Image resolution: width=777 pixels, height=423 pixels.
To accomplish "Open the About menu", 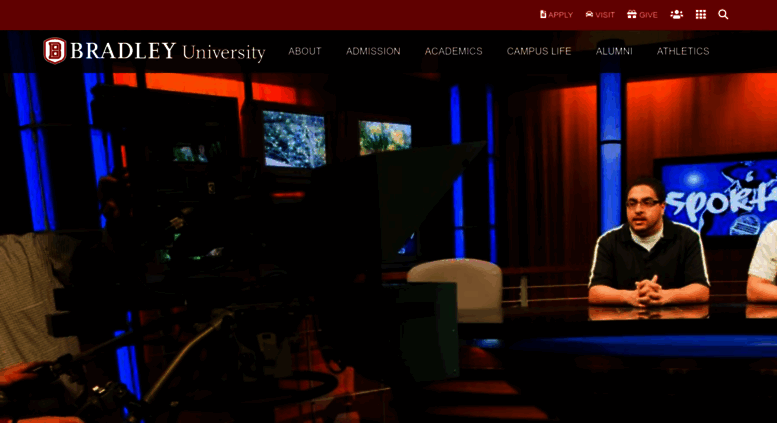I will tap(305, 51).
